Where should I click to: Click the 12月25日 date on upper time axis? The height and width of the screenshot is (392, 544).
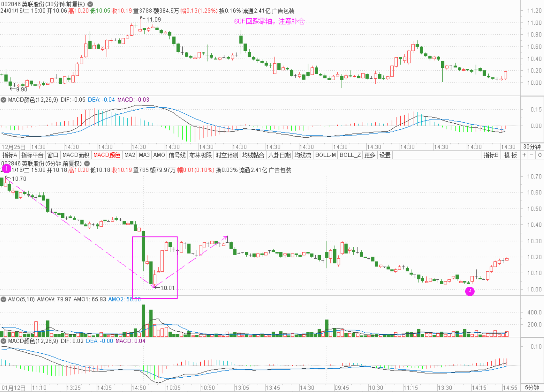(14, 147)
